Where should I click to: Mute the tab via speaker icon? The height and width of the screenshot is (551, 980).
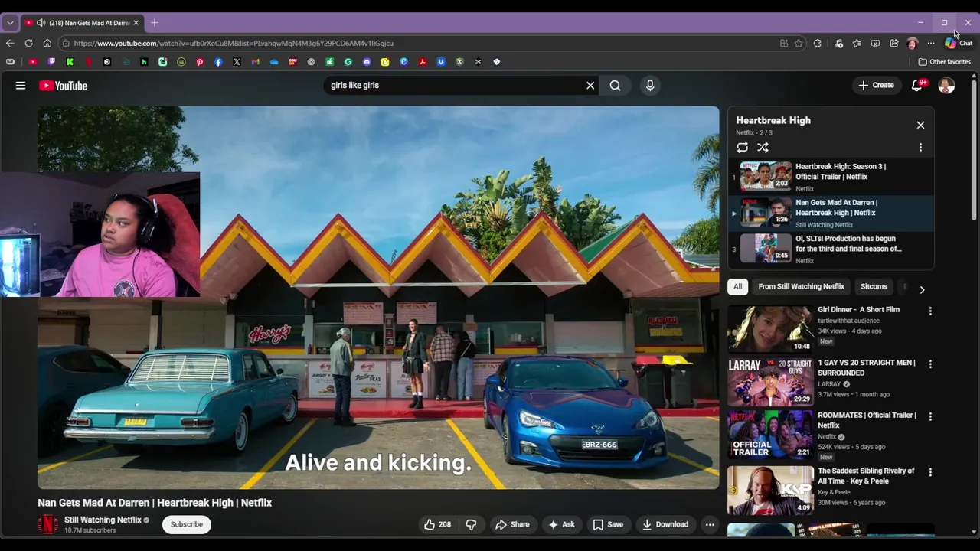click(x=41, y=23)
